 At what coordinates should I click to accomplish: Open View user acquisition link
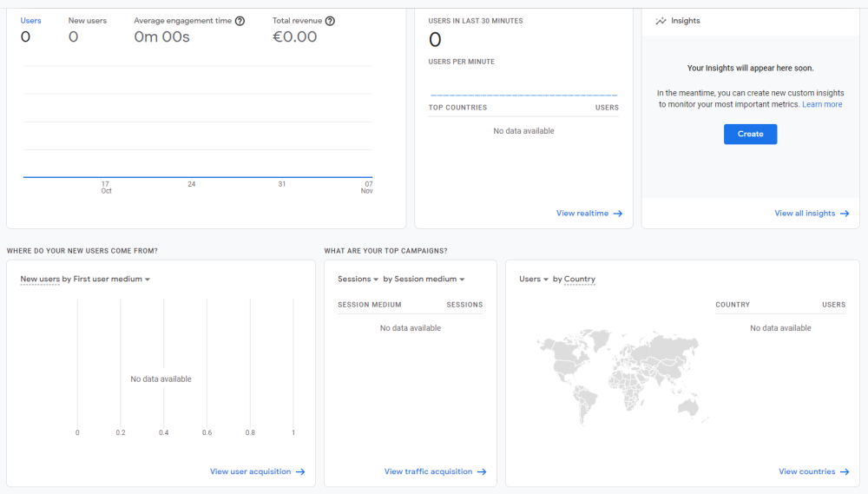click(x=250, y=472)
